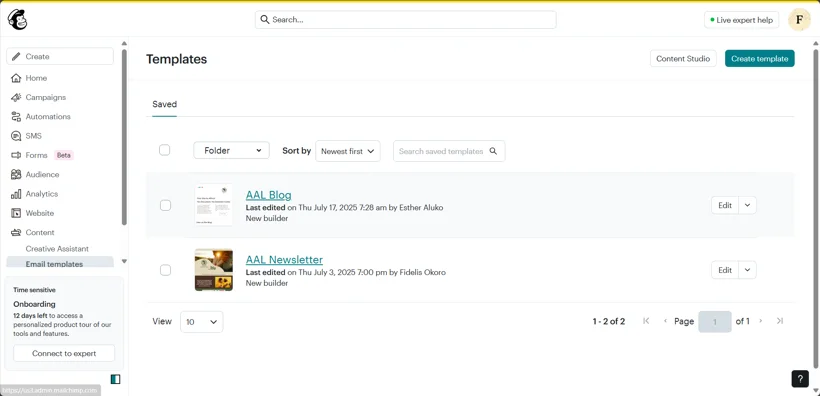Go to next page arrow icon
Image resolution: width=820 pixels, height=396 pixels.
pos(760,321)
